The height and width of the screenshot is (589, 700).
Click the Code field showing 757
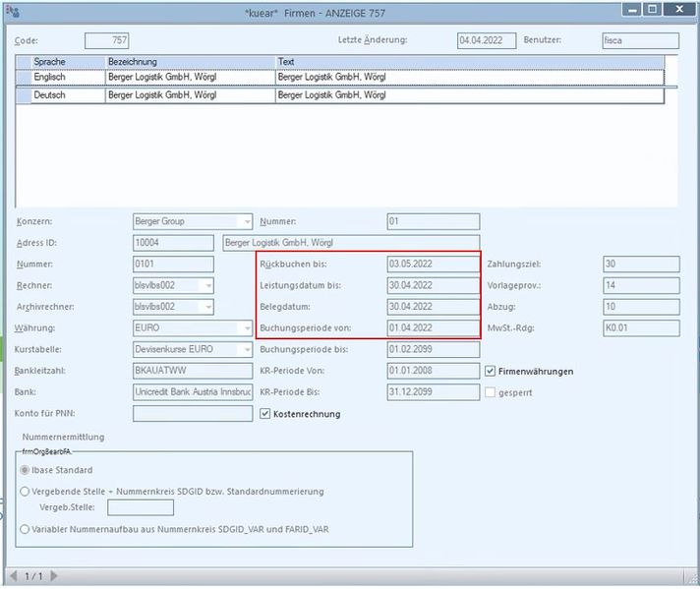[107, 40]
